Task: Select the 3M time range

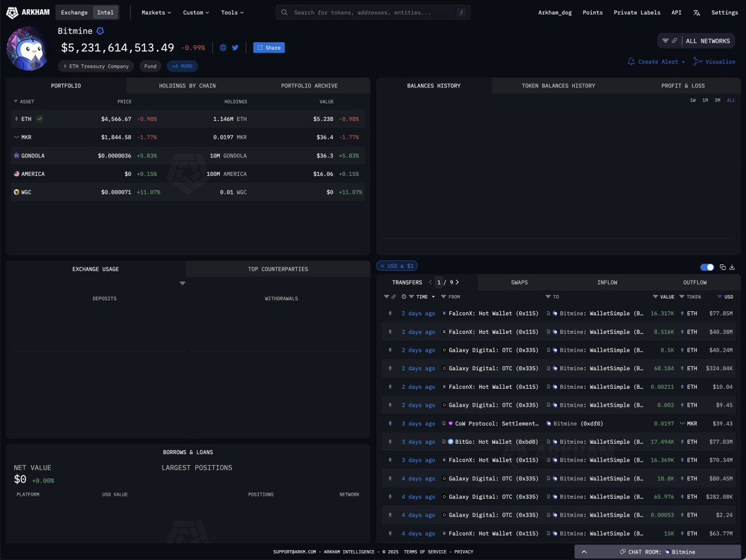Action: (717, 100)
